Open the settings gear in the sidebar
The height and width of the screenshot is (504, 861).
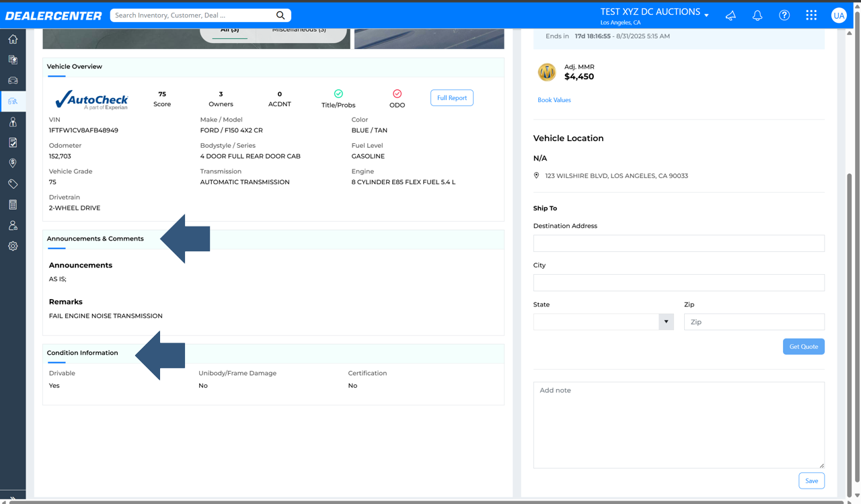13,246
